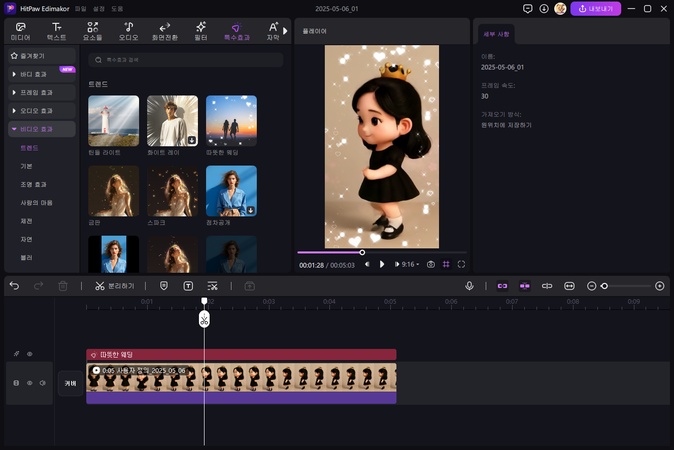Click the player progress bar handle

[362, 252]
